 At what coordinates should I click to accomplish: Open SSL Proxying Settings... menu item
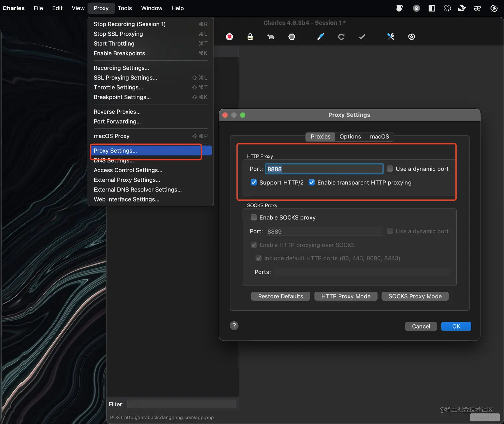pos(151,78)
